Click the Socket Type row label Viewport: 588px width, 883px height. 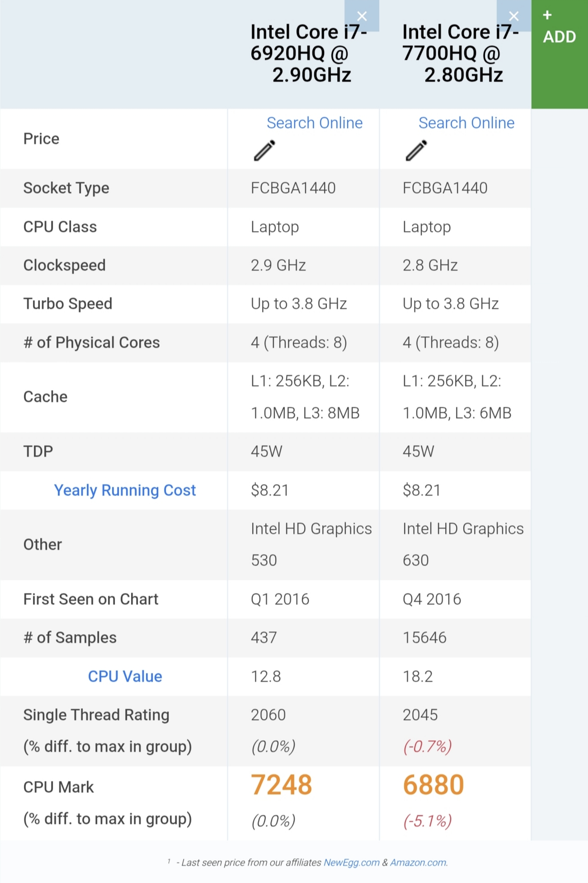tap(66, 188)
